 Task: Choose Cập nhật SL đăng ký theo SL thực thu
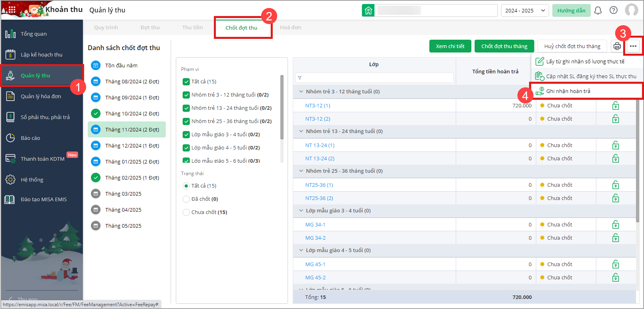[x=587, y=76]
